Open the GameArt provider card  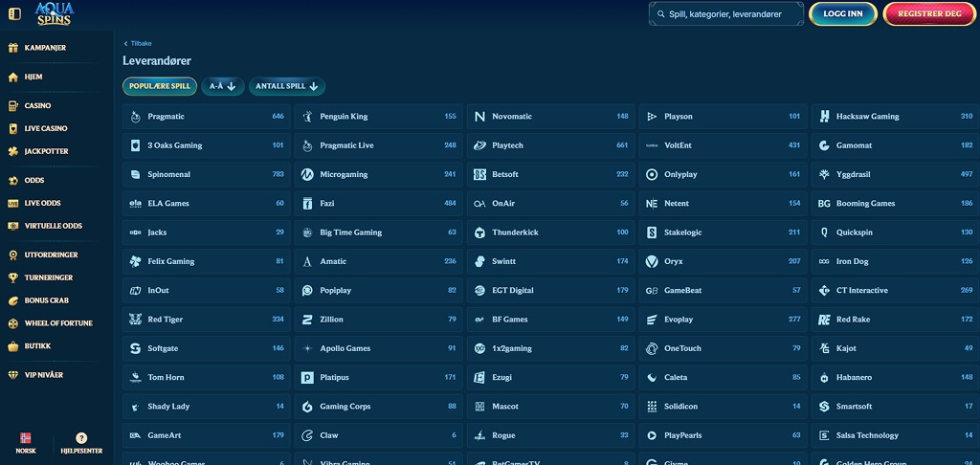click(x=207, y=435)
